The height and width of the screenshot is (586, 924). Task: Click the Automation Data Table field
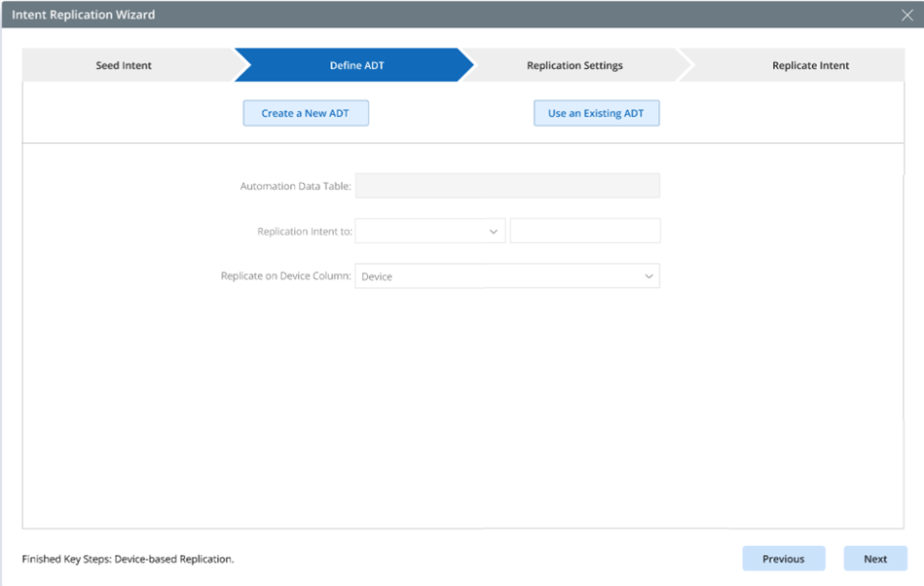(x=507, y=186)
